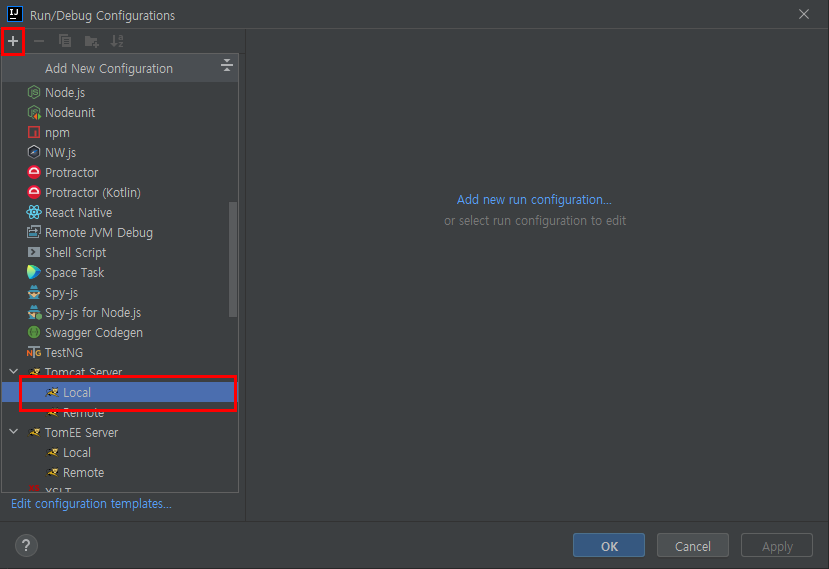The width and height of the screenshot is (829, 569).
Task: Open help with the question mark button
Action: (x=26, y=545)
